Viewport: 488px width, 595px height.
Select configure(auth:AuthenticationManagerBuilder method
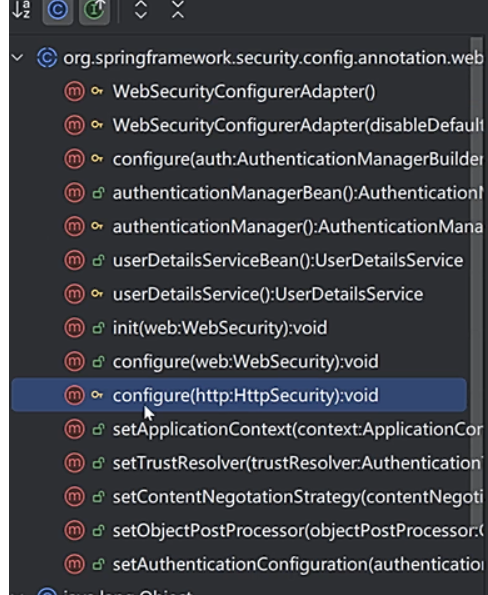pos(298,159)
